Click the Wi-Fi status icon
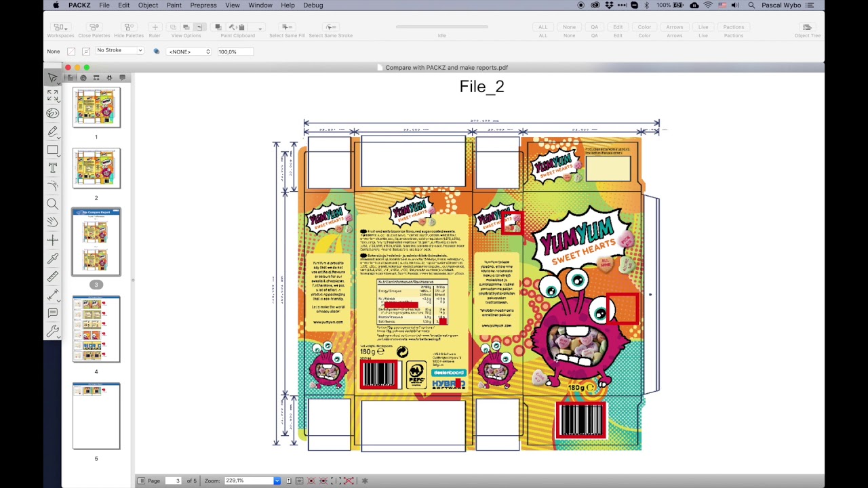Viewport: 868px width, 488px height. 708,5
